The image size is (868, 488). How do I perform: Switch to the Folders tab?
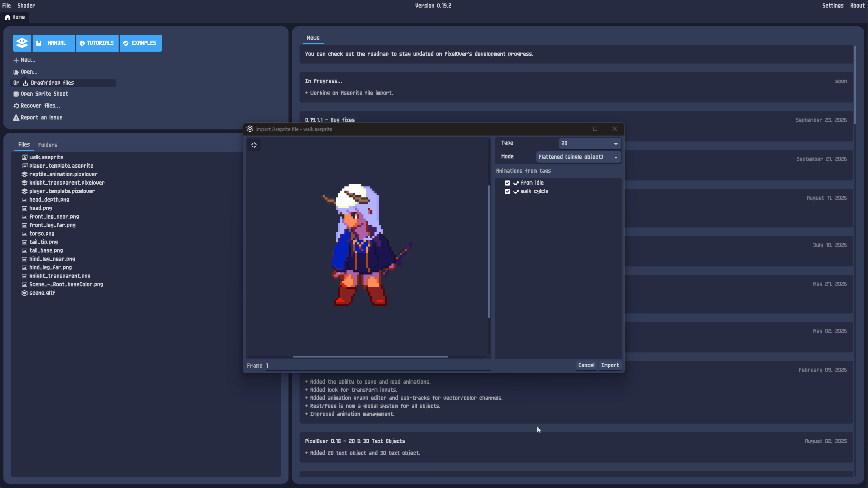tap(47, 145)
